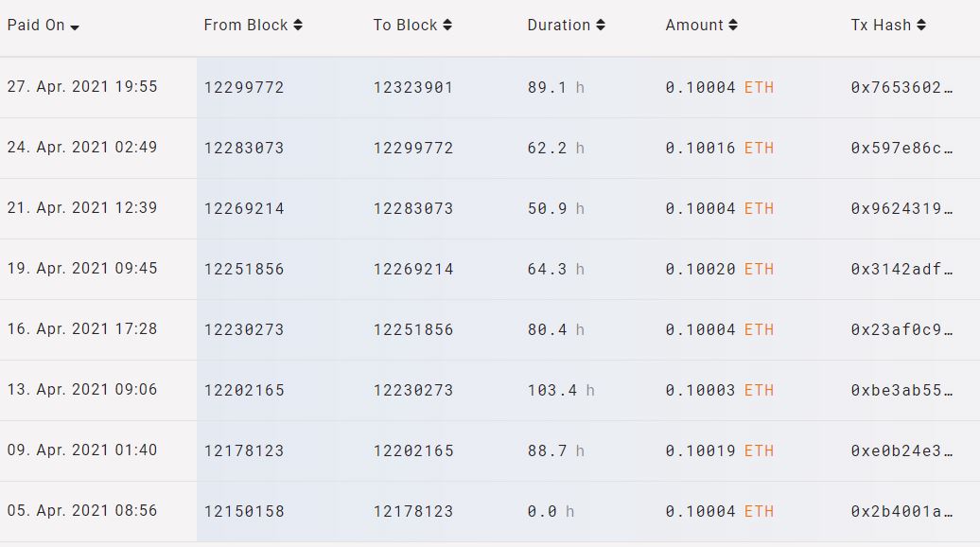The image size is (980, 547).
Task: Open transaction hash 0x3142adf
Action: click(x=901, y=270)
